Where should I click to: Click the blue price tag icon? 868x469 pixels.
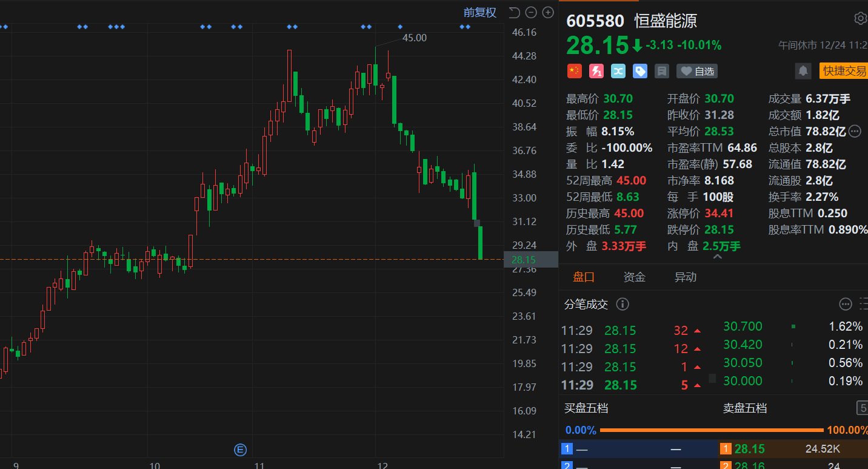(x=640, y=71)
